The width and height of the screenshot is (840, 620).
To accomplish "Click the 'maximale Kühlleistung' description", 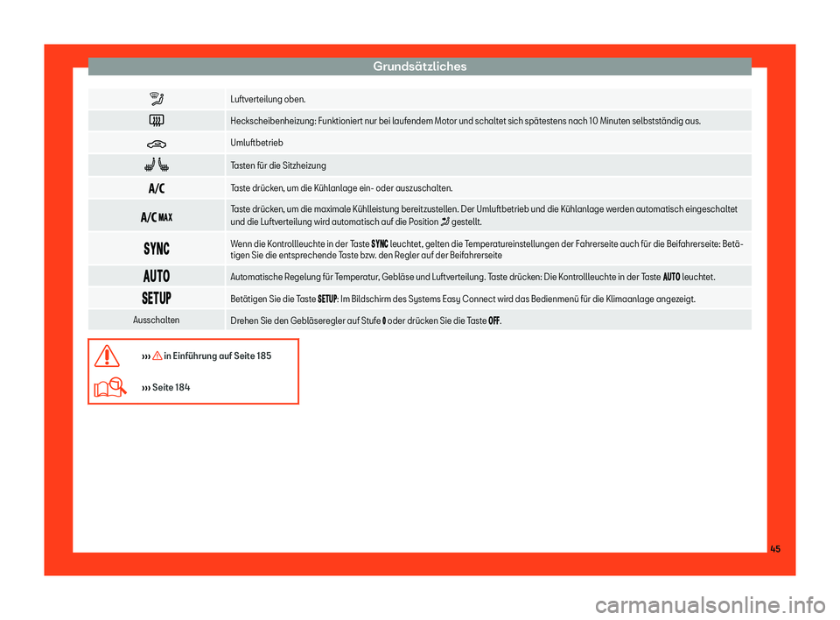I will tap(484, 215).
